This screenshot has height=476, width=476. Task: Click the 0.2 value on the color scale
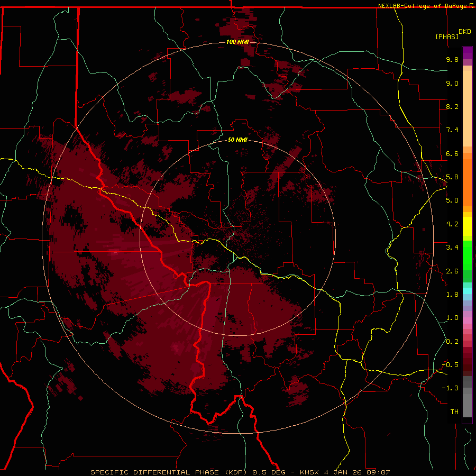tap(452, 342)
